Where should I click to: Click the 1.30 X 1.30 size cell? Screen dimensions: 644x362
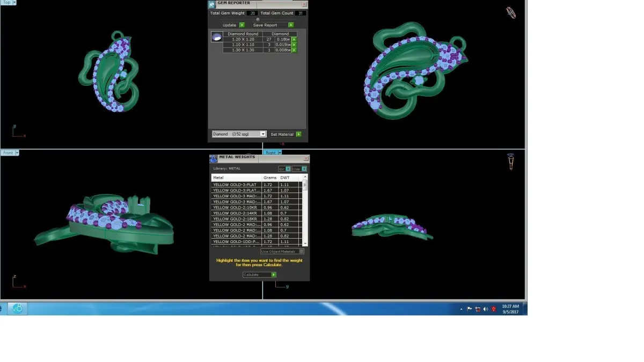coord(243,50)
